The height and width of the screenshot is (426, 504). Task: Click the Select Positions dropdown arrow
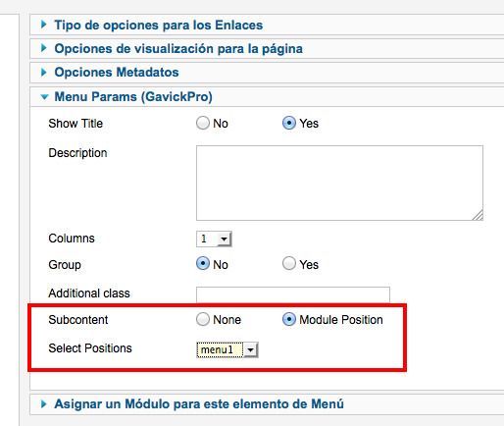click(x=250, y=349)
